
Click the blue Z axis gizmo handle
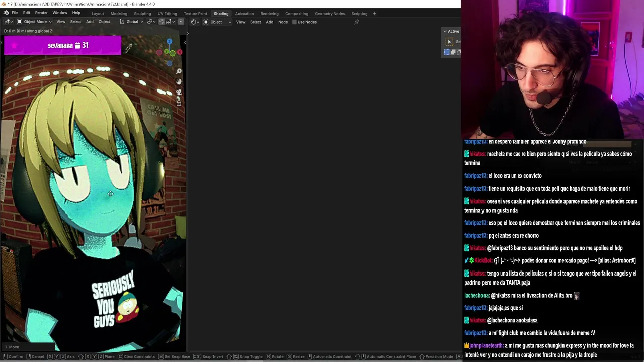click(x=169, y=42)
